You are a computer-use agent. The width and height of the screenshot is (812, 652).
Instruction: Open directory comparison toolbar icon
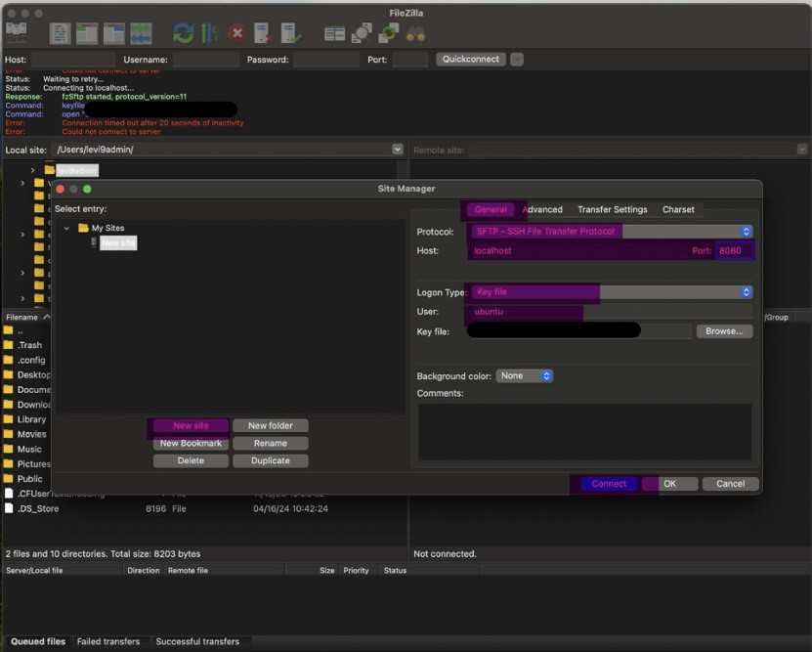coord(362,33)
